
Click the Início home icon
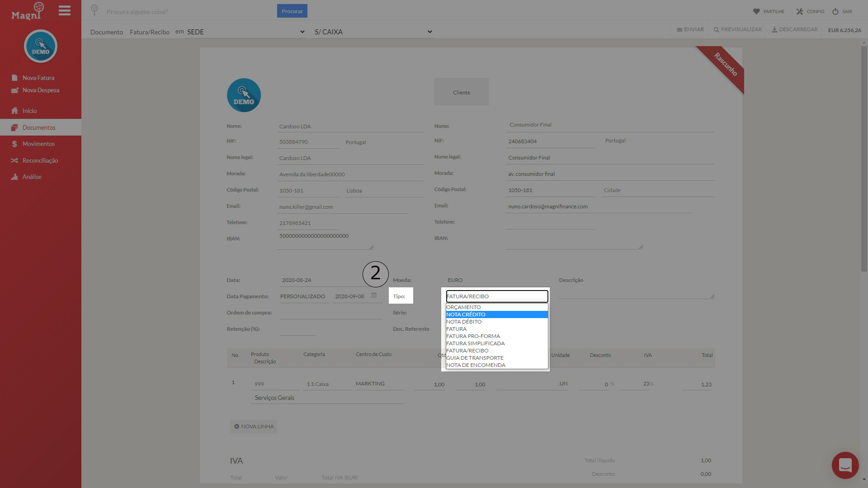point(14,111)
